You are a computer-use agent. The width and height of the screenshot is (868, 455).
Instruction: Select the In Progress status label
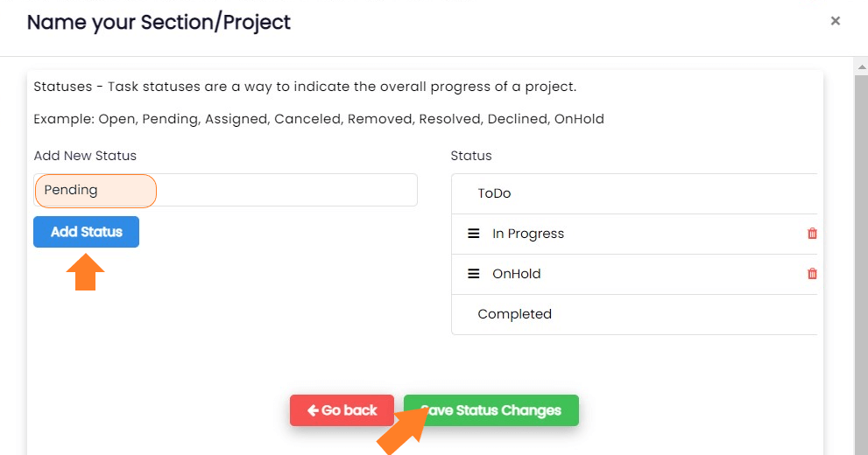pos(528,234)
